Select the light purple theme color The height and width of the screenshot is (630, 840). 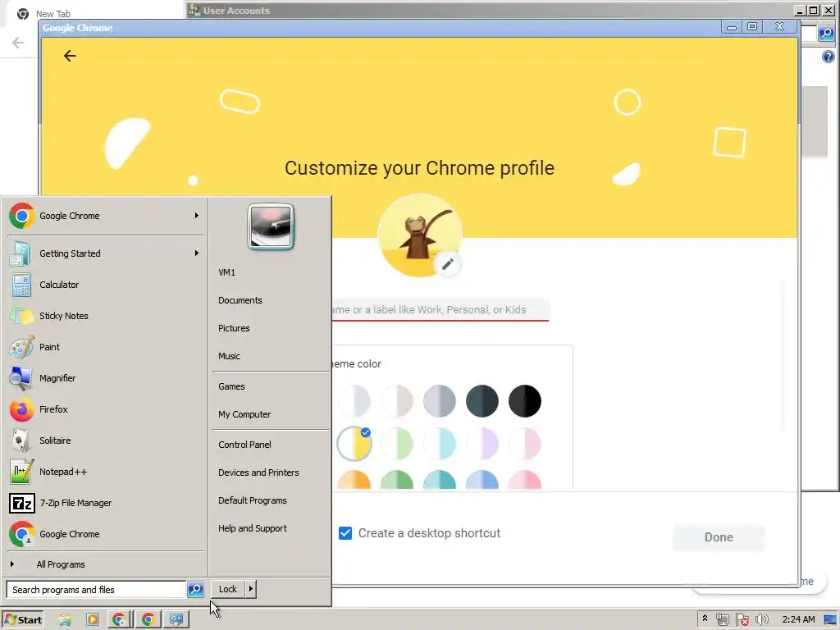tap(482, 444)
